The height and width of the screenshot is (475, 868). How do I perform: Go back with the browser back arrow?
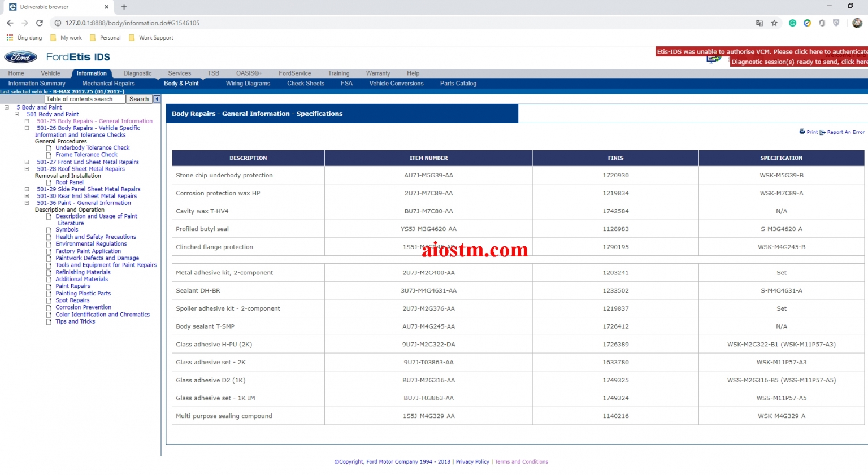(10, 23)
